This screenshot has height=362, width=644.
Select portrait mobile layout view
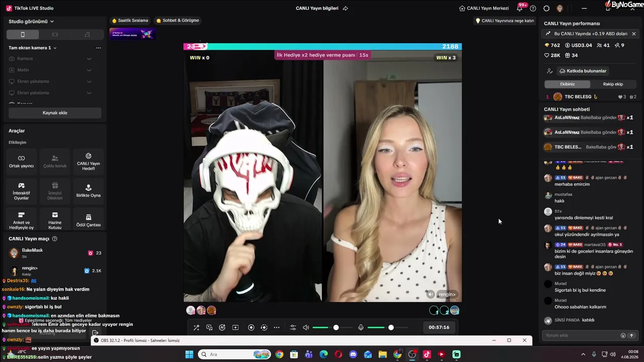click(23, 35)
